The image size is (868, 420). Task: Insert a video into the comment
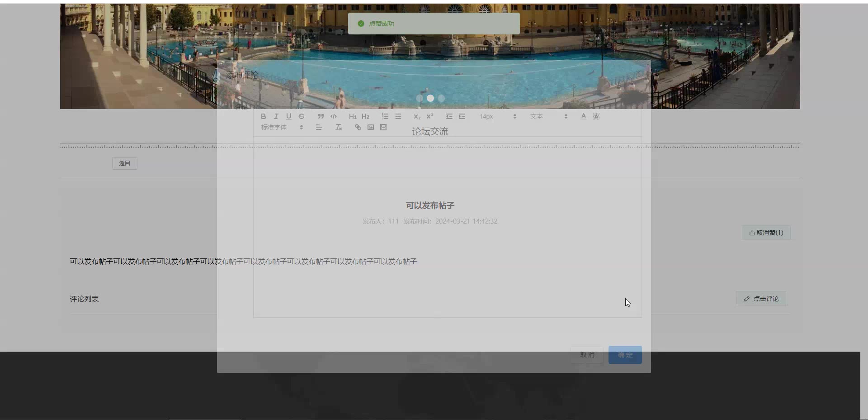click(x=383, y=127)
